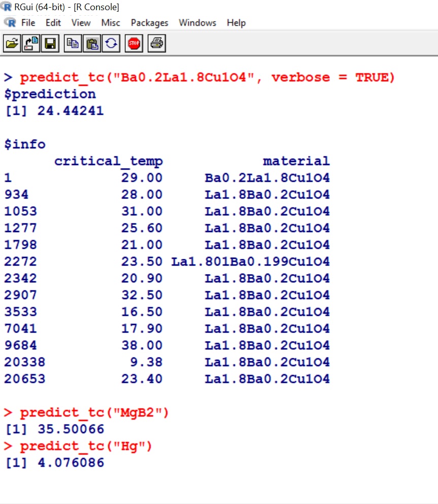Click critical temp 9.38 value

point(146,361)
